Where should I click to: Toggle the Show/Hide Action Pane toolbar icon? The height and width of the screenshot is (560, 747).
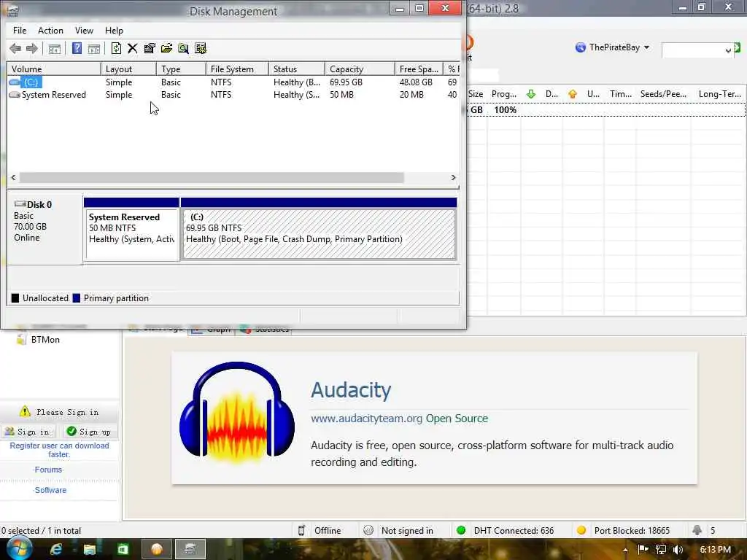(x=94, y=49)
